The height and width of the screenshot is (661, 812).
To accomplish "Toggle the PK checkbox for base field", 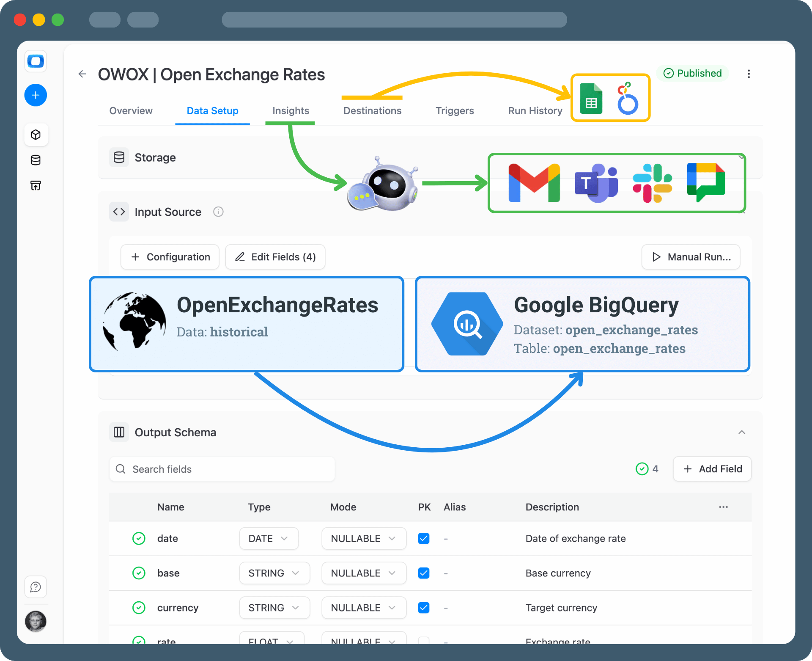I will [423, 573].
